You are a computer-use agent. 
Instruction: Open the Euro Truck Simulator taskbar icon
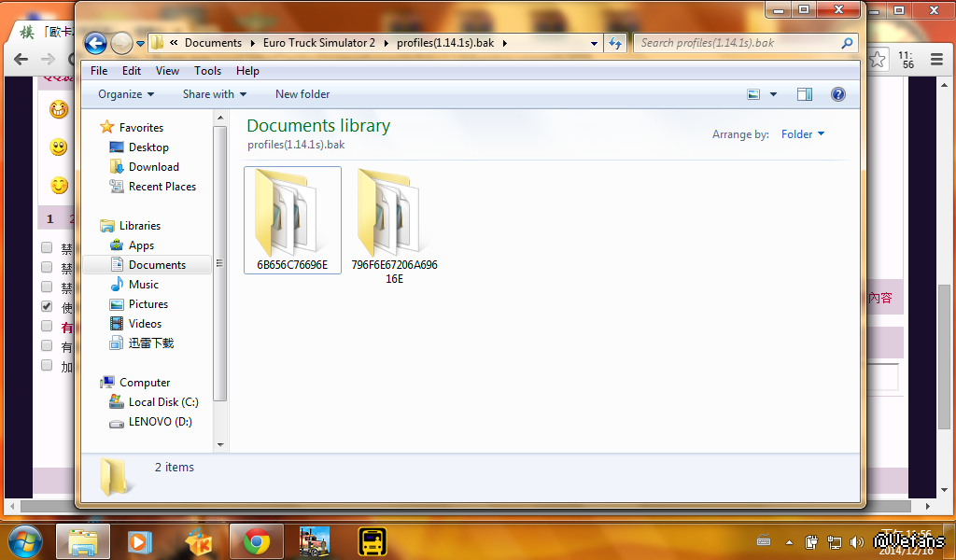click(314, 541)
